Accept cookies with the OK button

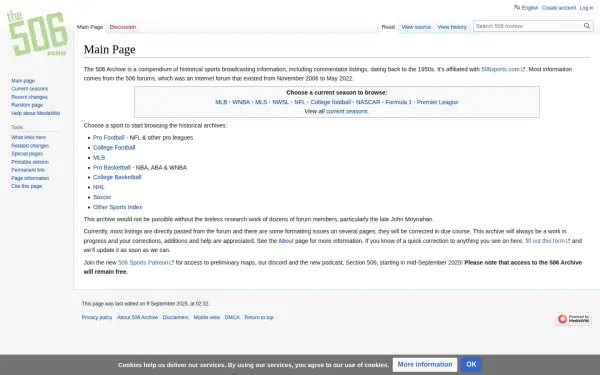[x=471, y=365]
